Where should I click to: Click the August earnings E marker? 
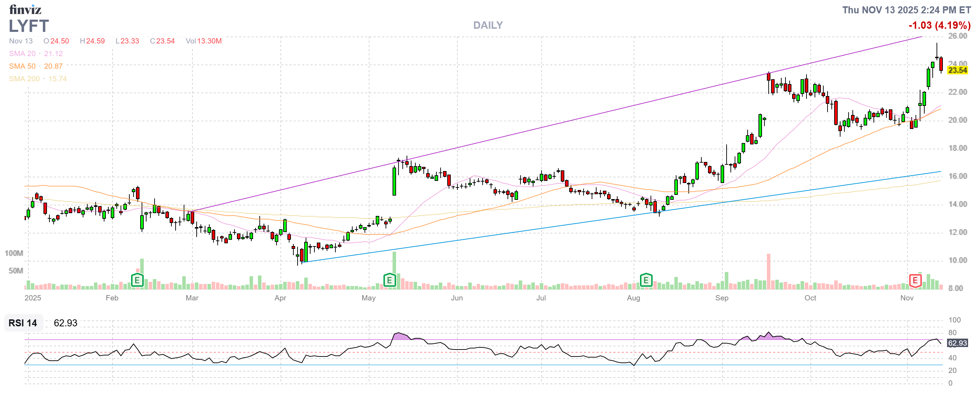646,281
